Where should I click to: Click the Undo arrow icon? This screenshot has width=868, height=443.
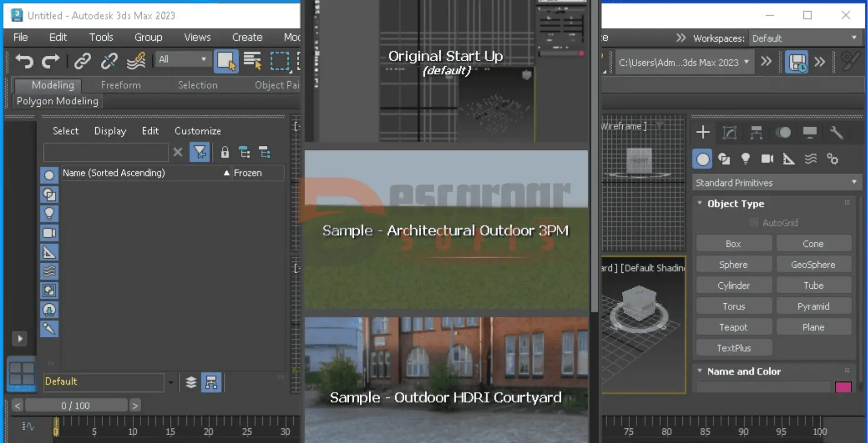coord(24,60)
